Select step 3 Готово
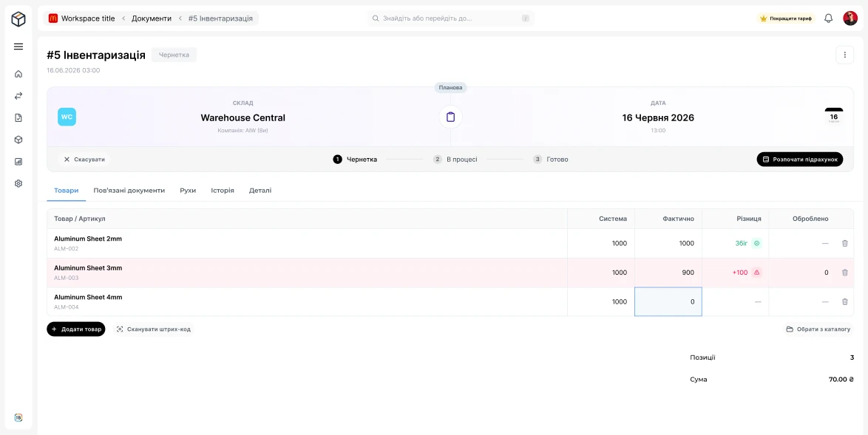The width and height of the screenshot is (868, 435). point(551,160)
